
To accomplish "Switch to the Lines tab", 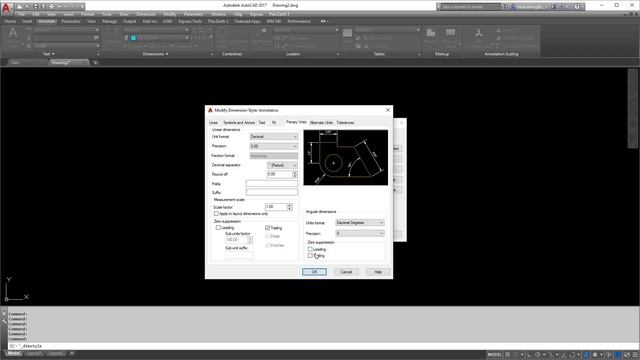I will pyautogui.click(x=213, y=122).
